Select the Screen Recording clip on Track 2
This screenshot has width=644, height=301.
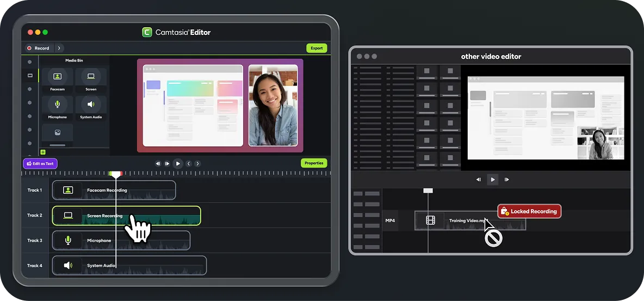[x=127, y=216]
